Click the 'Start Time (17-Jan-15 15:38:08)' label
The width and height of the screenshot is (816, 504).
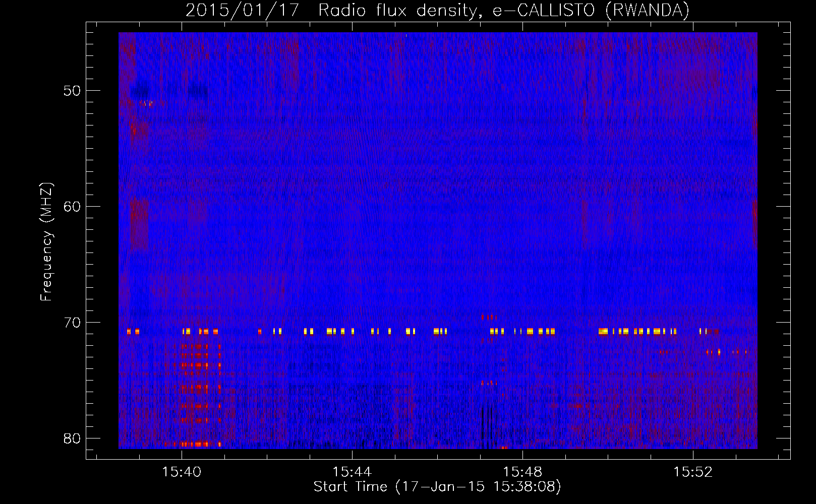tap(437, 487)
